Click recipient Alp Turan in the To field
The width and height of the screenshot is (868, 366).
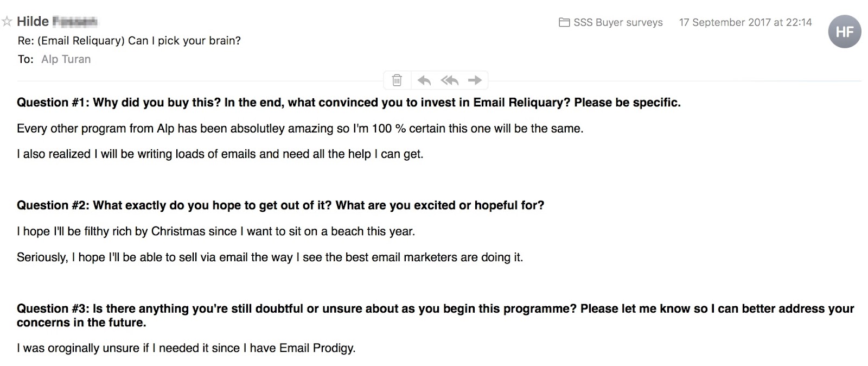point(66,59)
